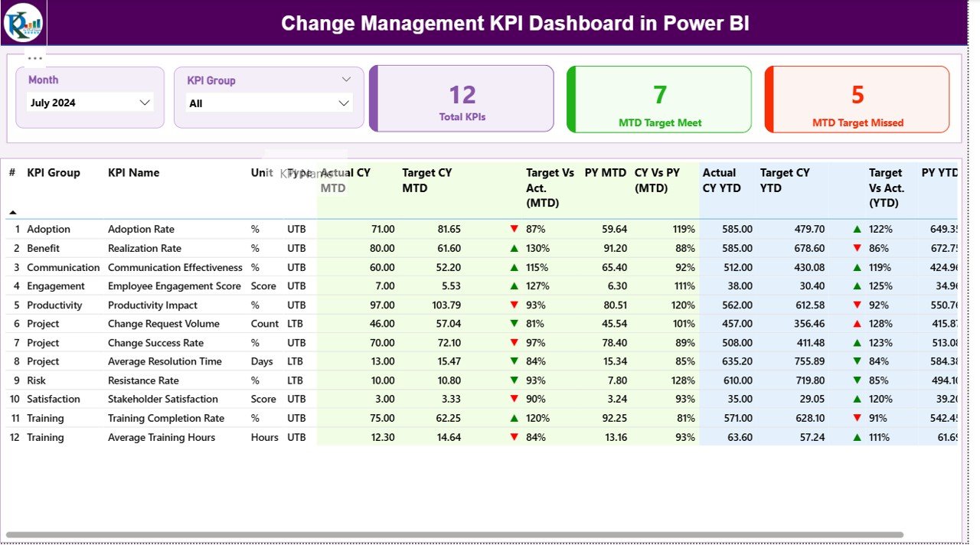Click the green up arrow for Employee Engagement Score

click(x=514, y=286)
